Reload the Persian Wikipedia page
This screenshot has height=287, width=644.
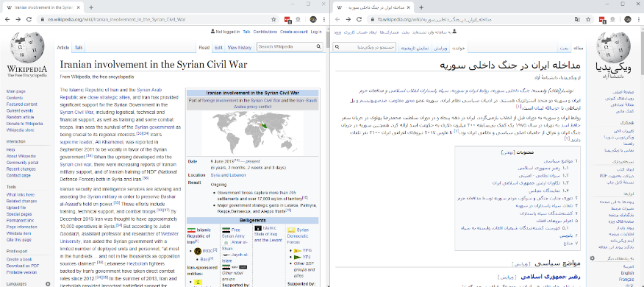(359, 19)
